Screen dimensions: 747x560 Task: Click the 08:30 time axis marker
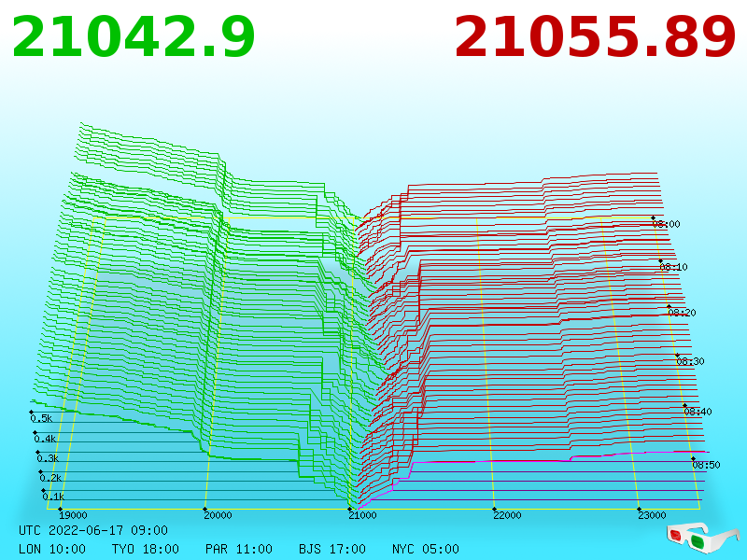[x=690, y=361]
